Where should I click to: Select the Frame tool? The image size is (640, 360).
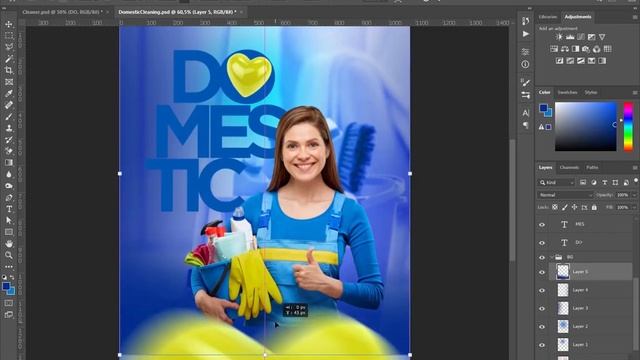click(x=9, y=82)
